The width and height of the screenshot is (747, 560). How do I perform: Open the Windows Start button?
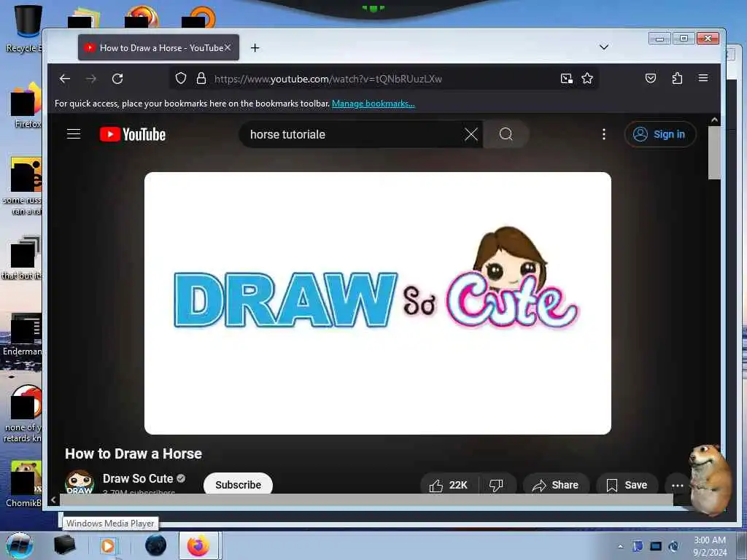pos(19,545)
